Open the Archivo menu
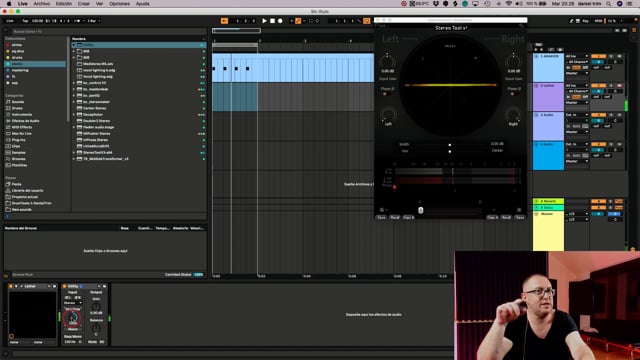Image resolution: width=640 pixels, height=360 pixels. tap(42, 4)
